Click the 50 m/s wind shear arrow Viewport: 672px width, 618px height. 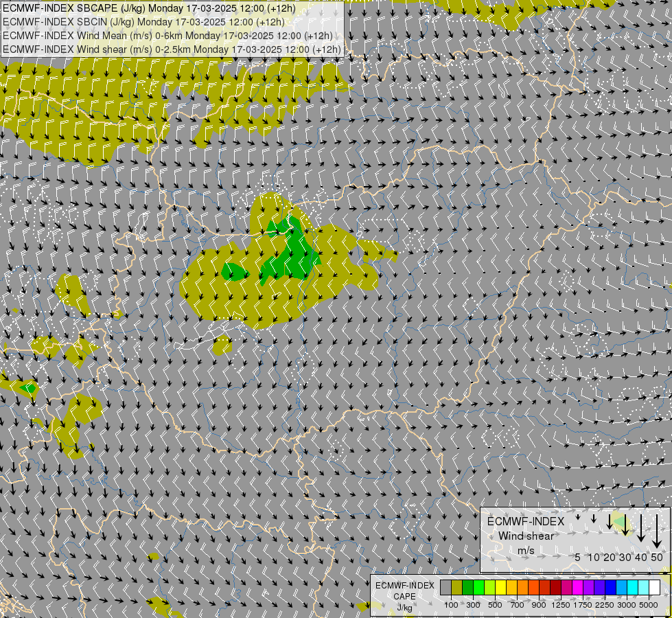tap(657, 531)
